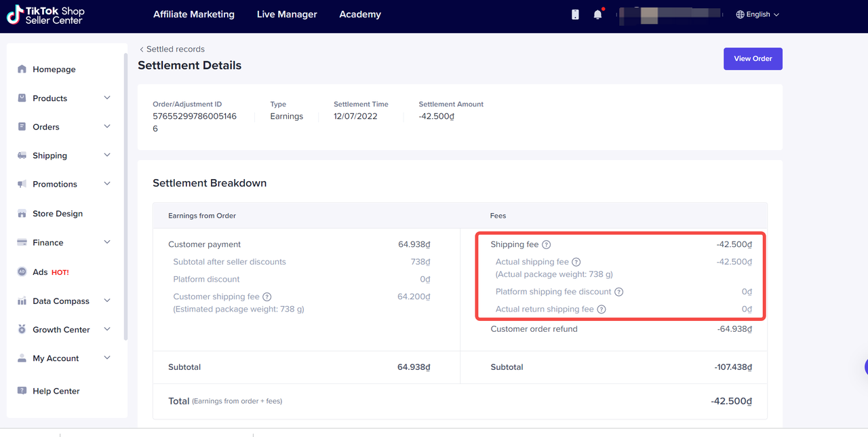Click the mobile phone icon in header
Screen dimensions: 868x437
(x=575, y=14)
